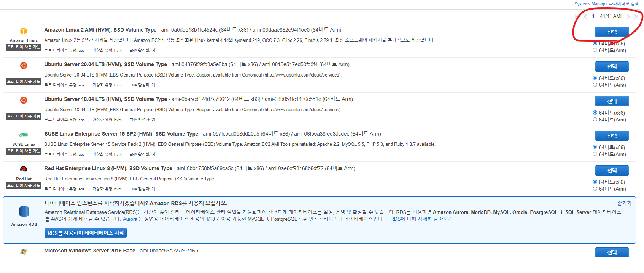Select Red Hat Enterprise Linux 8 AMI
This screenshot has width=644, height=273.
pos(612,171)
